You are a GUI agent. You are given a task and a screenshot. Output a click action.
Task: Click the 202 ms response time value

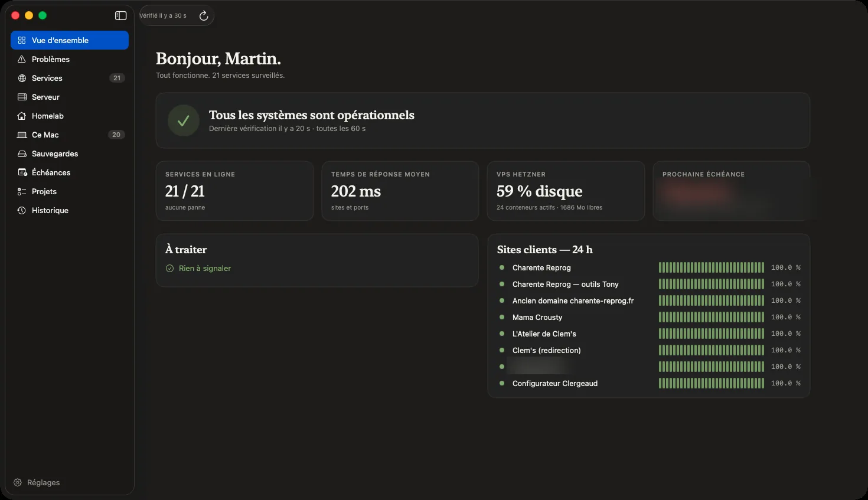[356, 191]
